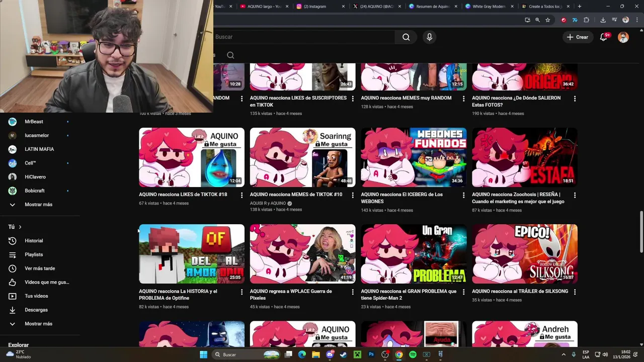This screenshot has height=362, width=644.
Task: Expand the Tú section chevron
Action: (20, 227)
